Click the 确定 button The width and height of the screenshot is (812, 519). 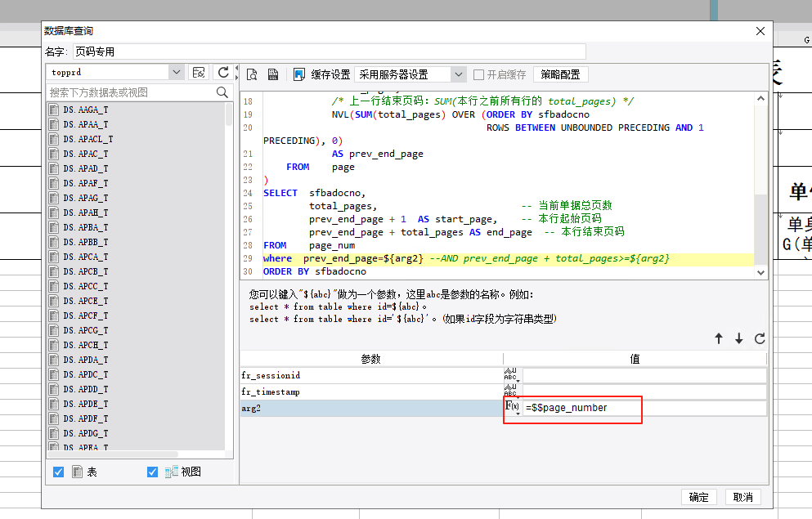(698, 497)
